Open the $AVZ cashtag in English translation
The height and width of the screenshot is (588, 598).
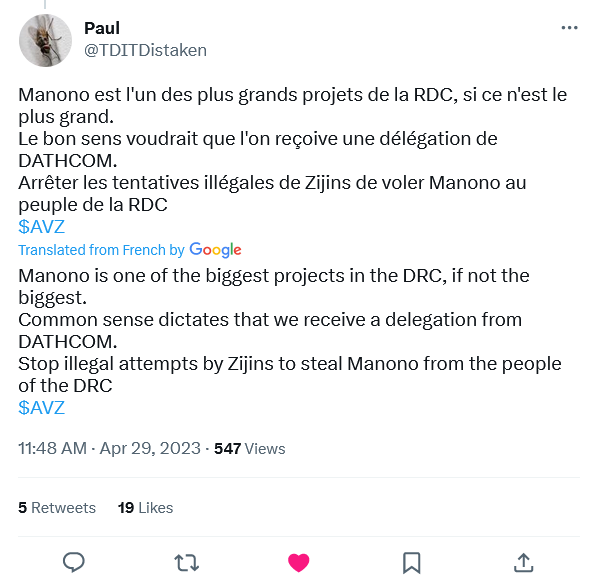pos(41,408)
